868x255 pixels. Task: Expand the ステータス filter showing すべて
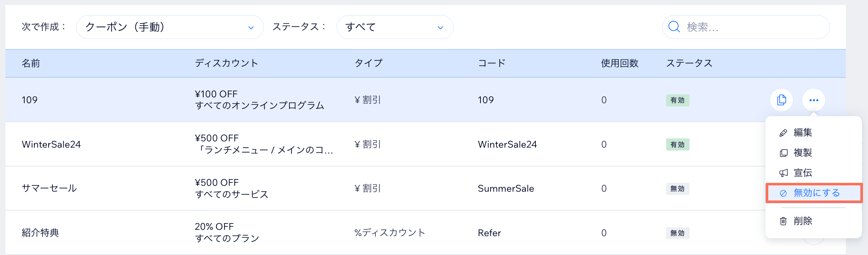click(395, 27)
